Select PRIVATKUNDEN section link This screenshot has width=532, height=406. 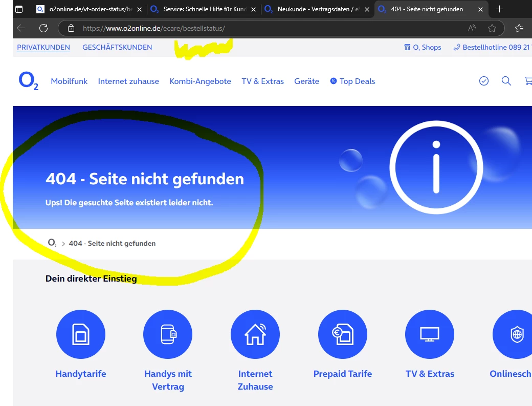[43, 47]
